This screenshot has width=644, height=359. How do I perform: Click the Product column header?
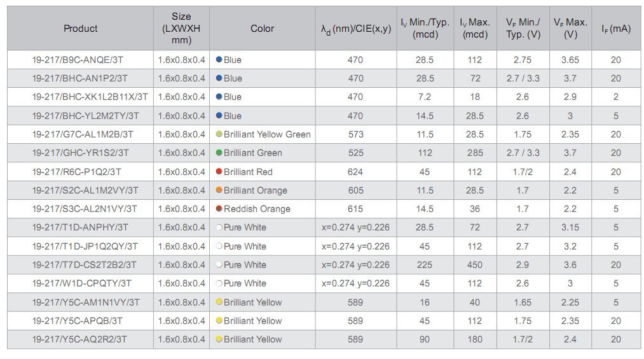(x=81, y=29)
